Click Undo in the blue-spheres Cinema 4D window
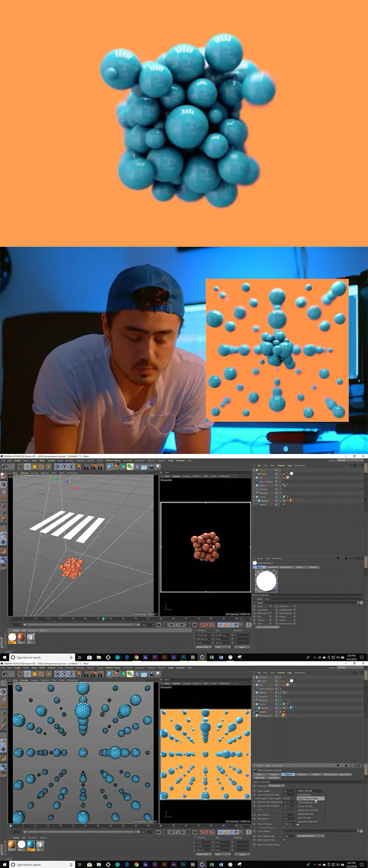Image resolution: width=368 pixels, height=868 pixels. 5,674
